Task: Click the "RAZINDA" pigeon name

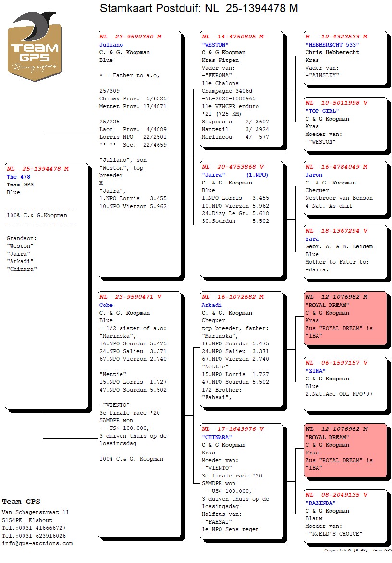Action: 320,503
